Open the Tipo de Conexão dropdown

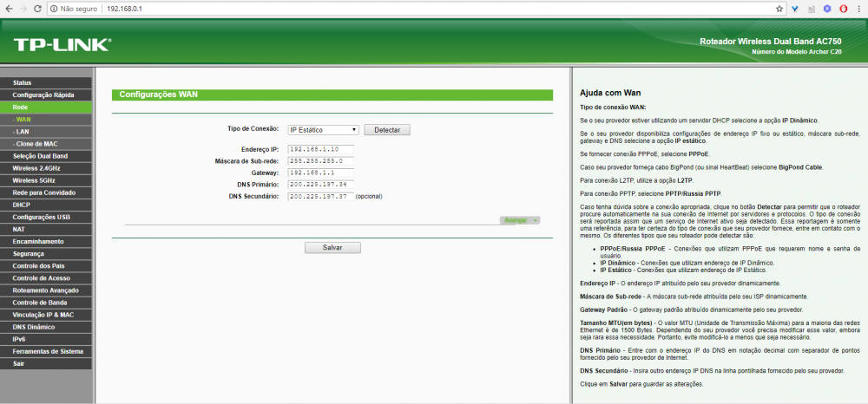[x=323, y=129]
